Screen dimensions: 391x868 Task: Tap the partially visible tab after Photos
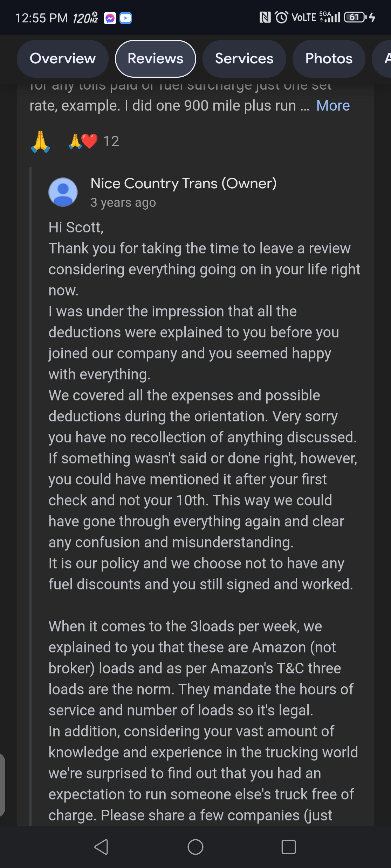pyautogui.click(x=382, y=58)
